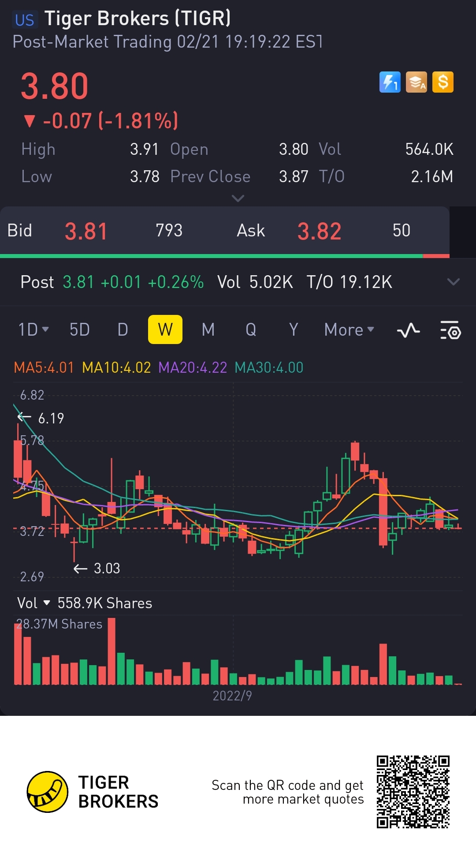Open the 1D interval dropdown
The width and height of the screenshot is (476, 868).
(33, 329)
